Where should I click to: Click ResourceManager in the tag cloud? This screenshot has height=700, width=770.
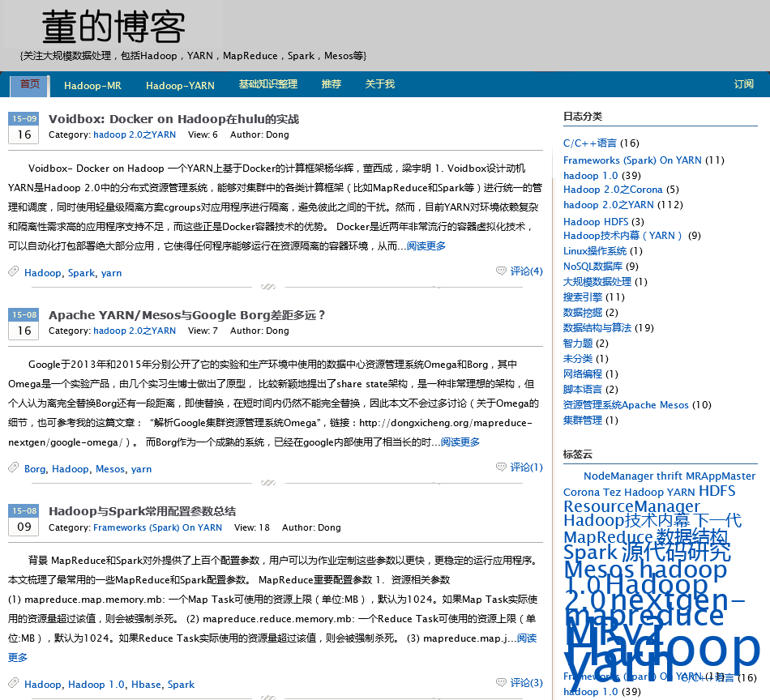[631, 506]
